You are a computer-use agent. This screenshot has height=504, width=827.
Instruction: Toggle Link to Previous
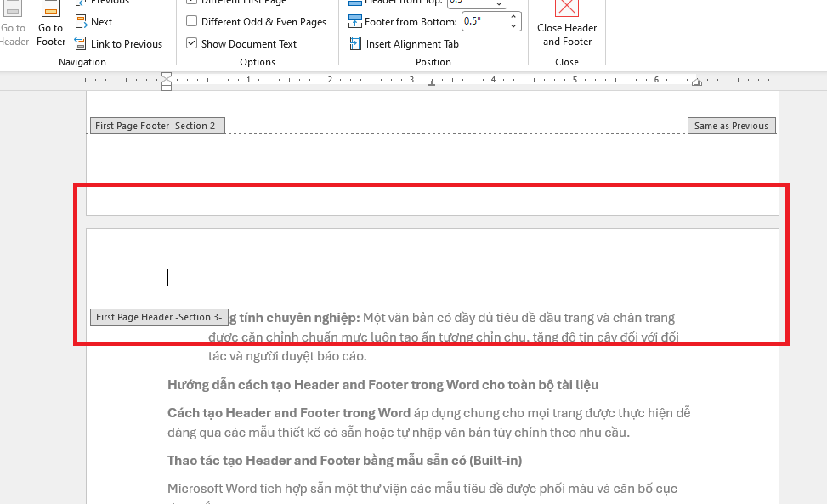[x=118, y=43]
